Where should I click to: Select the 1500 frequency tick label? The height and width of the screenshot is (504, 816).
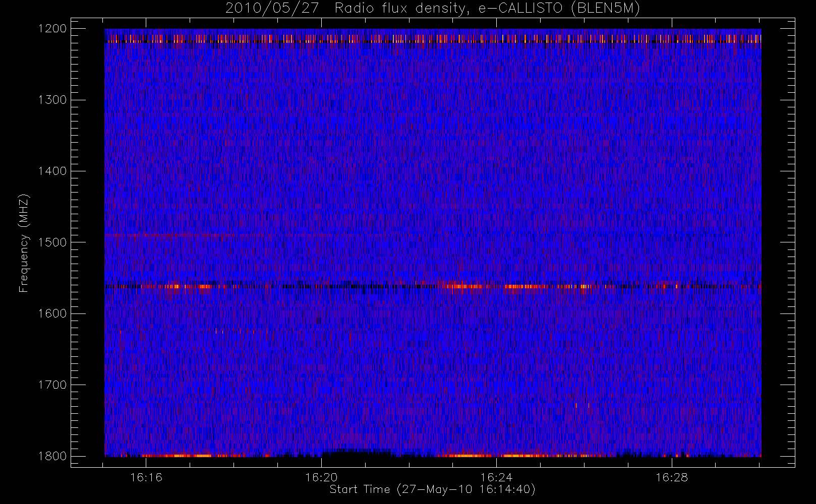point(52,242)
